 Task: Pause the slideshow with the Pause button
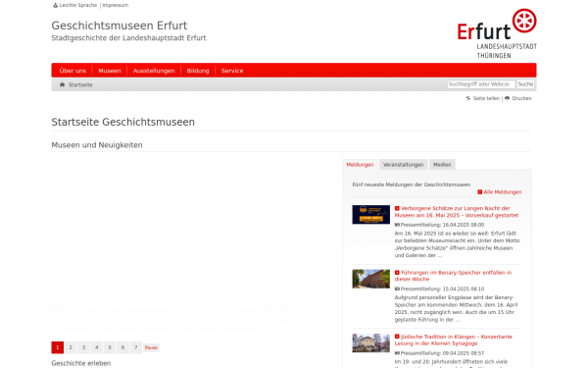[x=151, y=347]
